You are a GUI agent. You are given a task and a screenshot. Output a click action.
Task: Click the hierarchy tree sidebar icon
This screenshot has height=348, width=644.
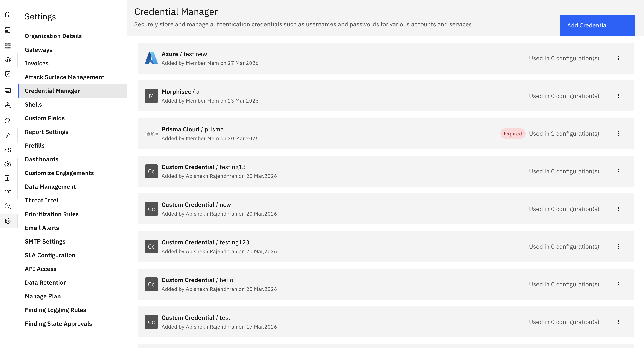tap(8, 106)
